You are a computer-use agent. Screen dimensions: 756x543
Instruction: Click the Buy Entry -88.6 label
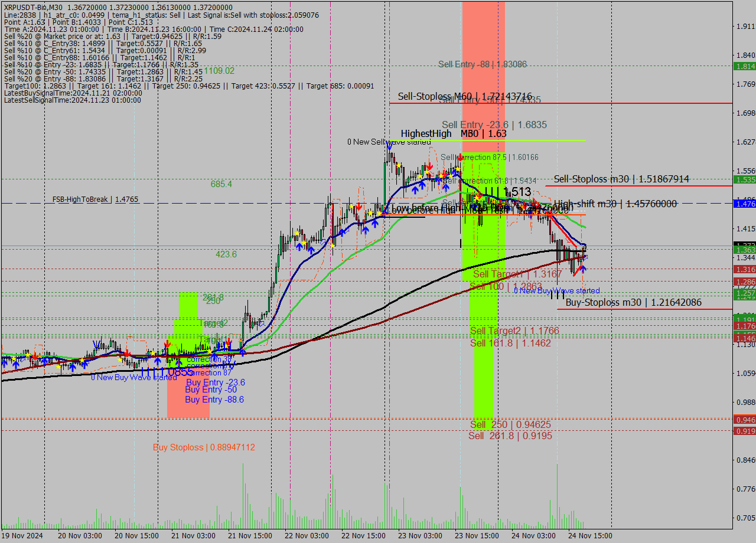tap(214, 400)
